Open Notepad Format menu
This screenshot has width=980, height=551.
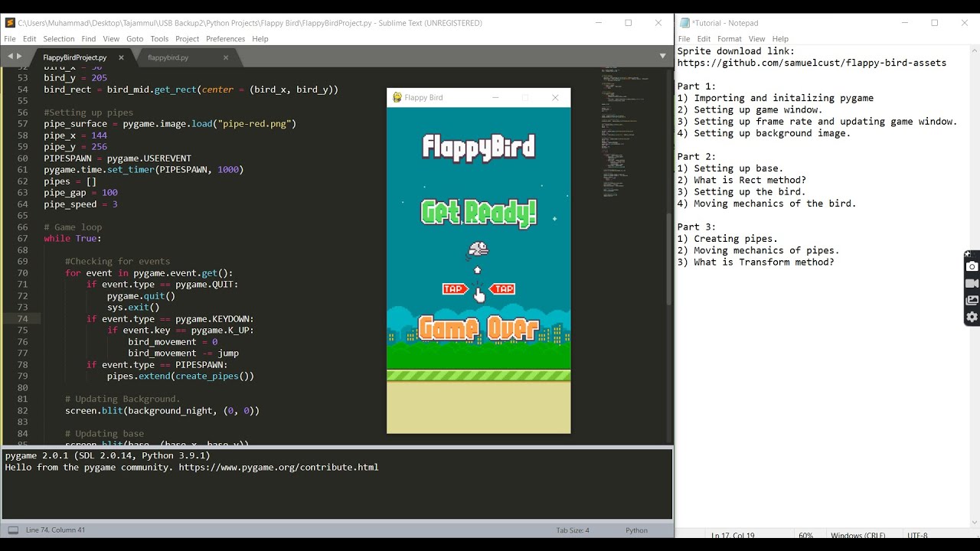coord(729,39)
